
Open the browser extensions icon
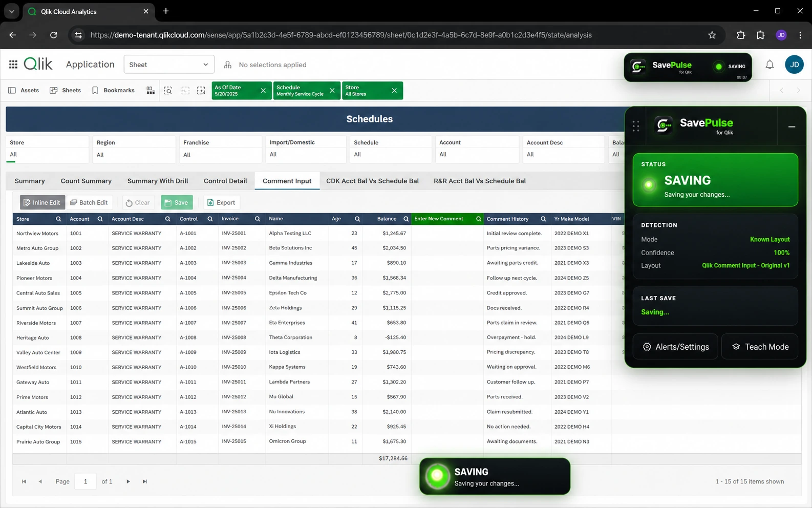741,35
